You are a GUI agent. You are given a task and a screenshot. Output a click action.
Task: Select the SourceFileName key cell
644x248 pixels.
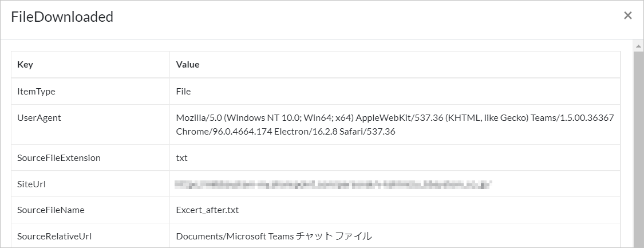(x=90, y=210)
